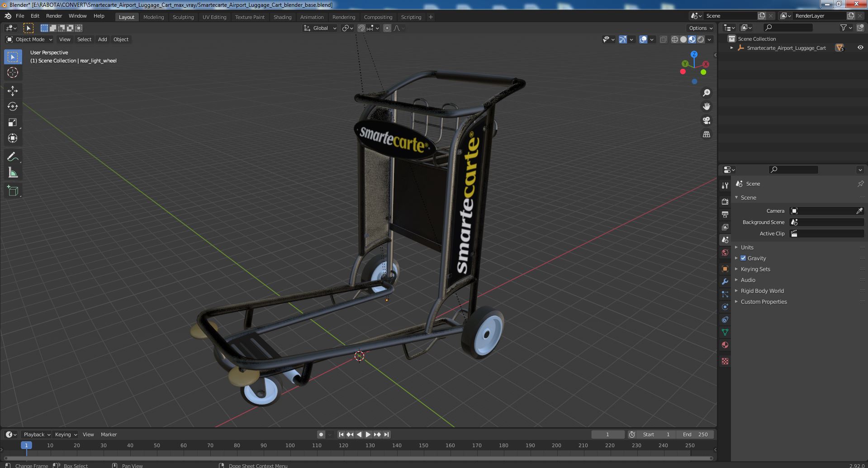
Task: Open the Render menu
Action: 54,16
